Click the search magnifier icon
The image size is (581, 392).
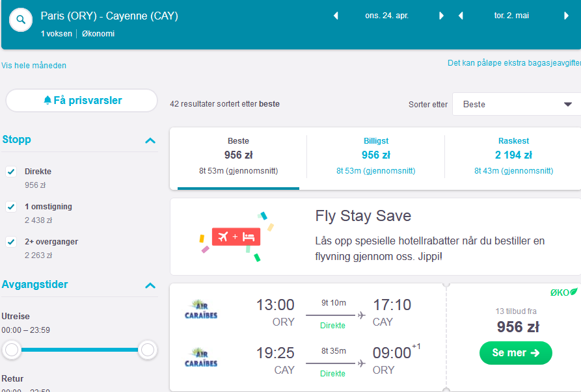(x=21, y=20)
